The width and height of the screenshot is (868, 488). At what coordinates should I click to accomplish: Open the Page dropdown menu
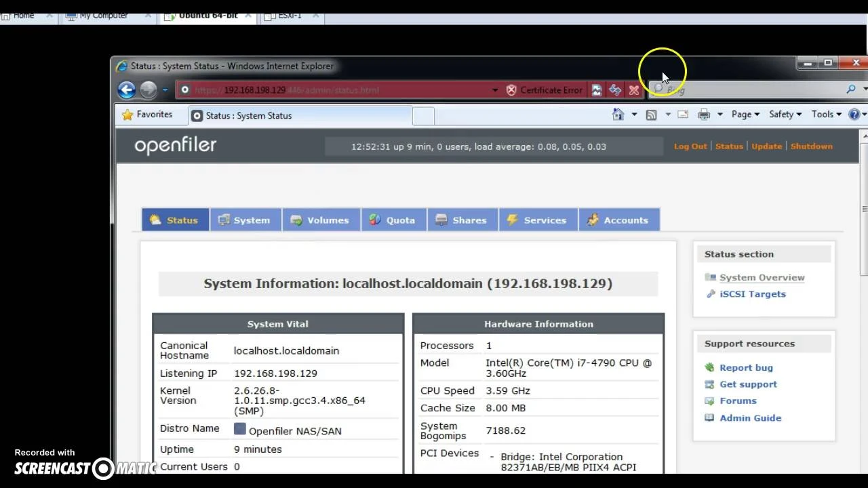tap(745, 115)
